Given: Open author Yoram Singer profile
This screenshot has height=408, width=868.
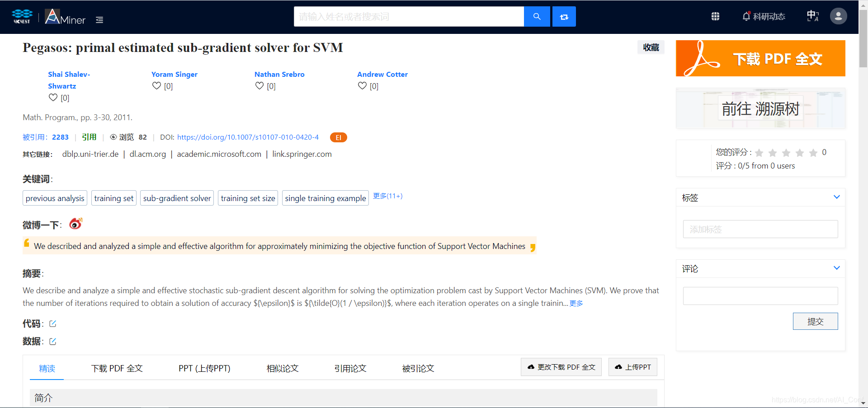Looking at the screenshot, I should 175,75.
